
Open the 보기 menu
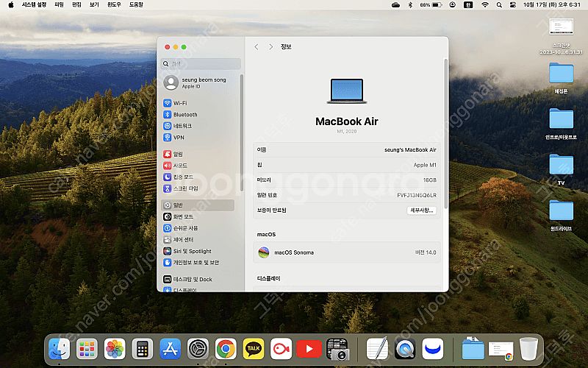pyautogui.click(x=94, y=5)
